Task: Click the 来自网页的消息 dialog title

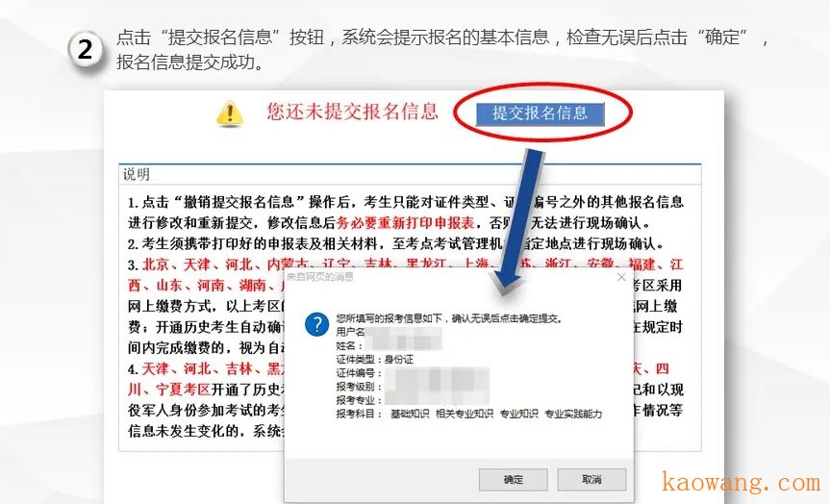Action: pyautogui.click(x=319, y=277)
